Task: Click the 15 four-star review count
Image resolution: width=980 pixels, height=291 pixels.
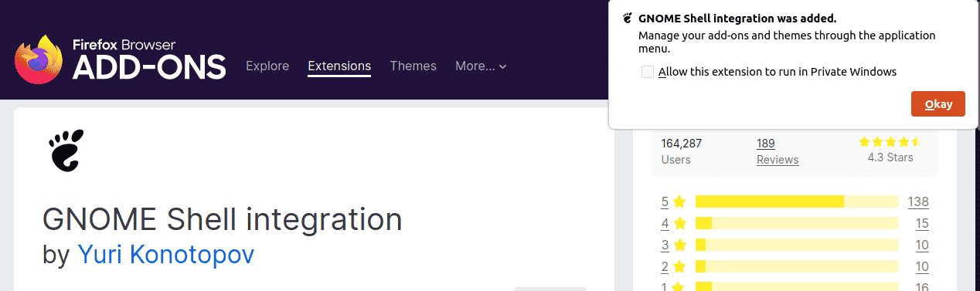Action: (x=921, y=224)
